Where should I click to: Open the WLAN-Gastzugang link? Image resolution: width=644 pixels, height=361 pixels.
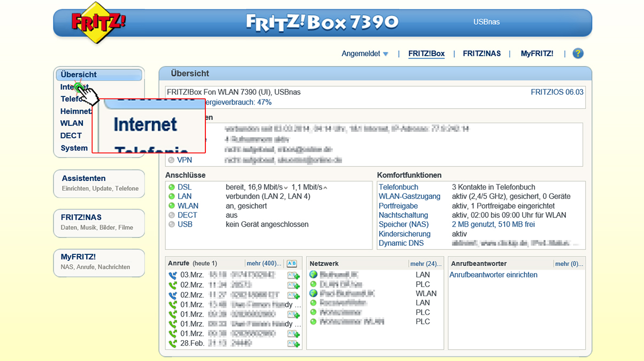tap(409, 197)
